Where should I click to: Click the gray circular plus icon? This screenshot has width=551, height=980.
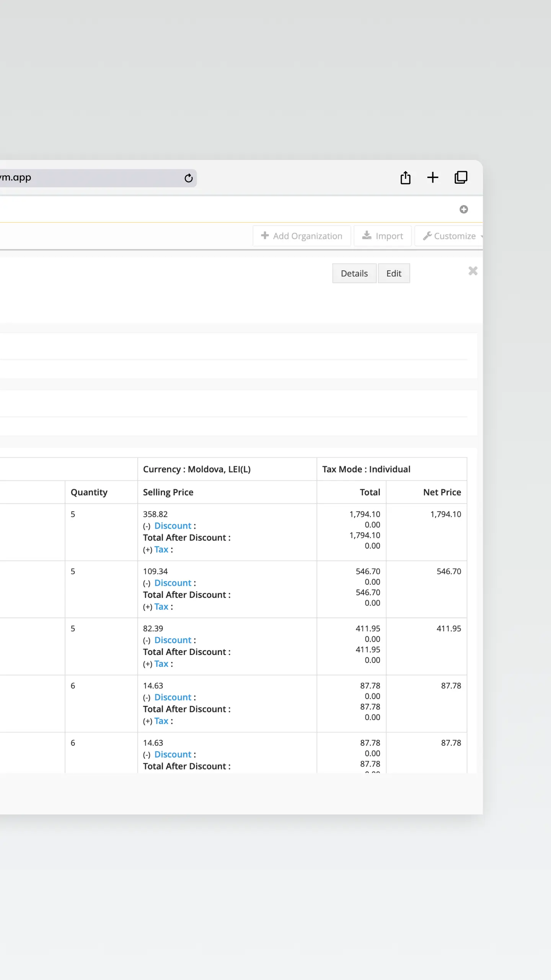463,209
